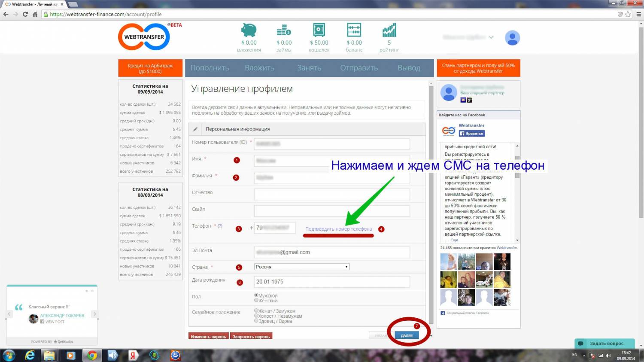The height and width of the screenshot is (362, 644).
Task: Open the Yandex taskbar icon
Action: click(133, 355)
